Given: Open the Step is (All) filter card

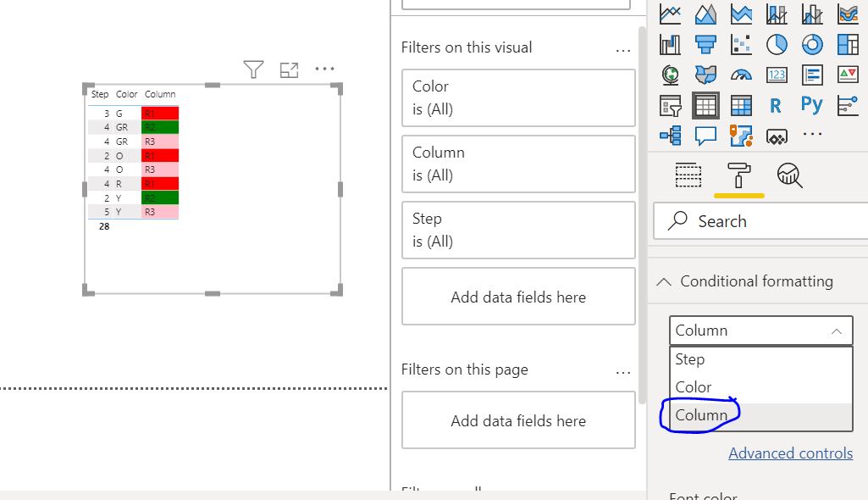Looking at the screenshot, I should [x=518, y=230].
